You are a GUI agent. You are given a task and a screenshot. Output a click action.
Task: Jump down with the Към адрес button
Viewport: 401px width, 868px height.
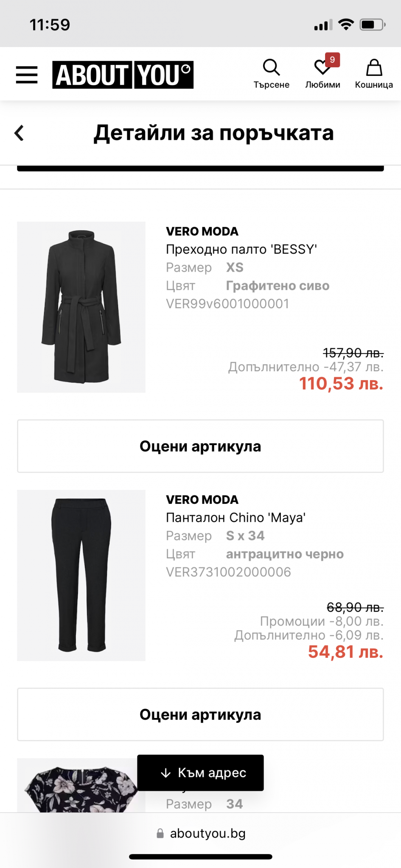pos(200,773)
